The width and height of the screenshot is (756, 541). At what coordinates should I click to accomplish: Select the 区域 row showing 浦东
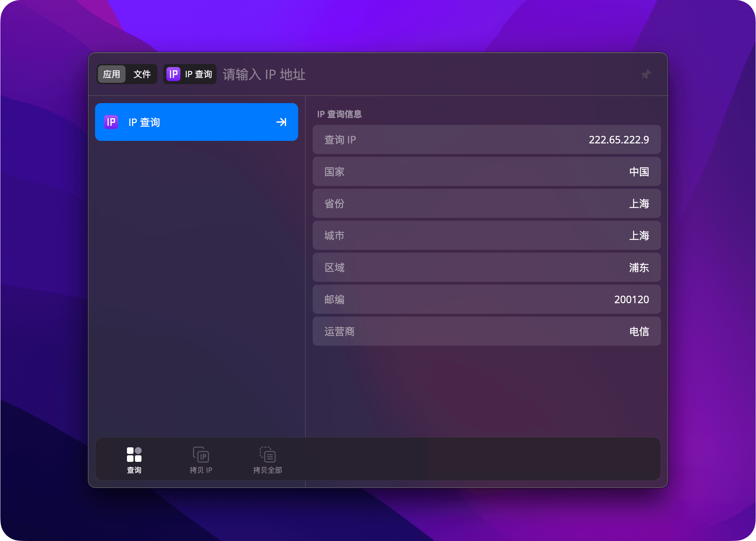point(486,268)
